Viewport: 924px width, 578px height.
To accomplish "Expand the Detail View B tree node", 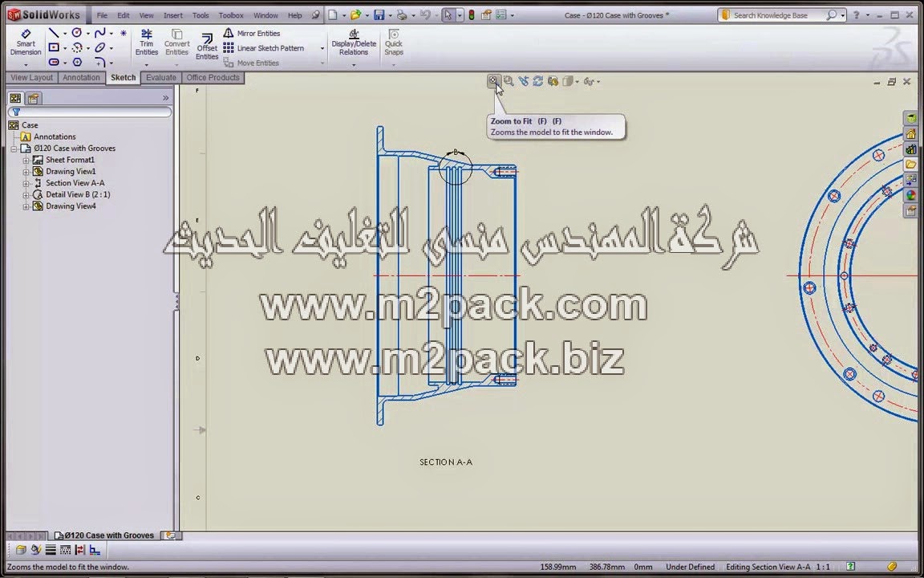I will tap(26, 194).
